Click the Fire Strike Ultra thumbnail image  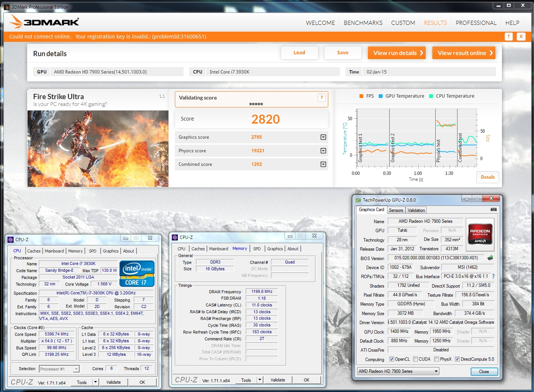(x=98, y=149)
